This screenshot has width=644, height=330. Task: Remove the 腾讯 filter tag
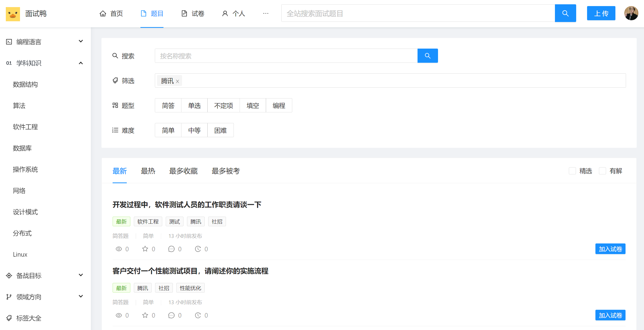[x=178, y=81]
